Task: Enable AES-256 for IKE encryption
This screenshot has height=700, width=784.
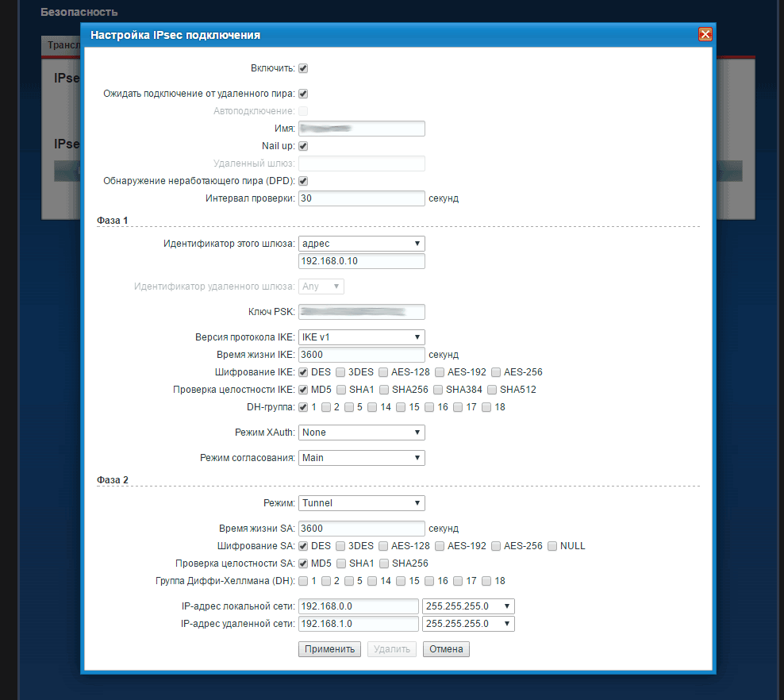Action: (x=496, y=372)
